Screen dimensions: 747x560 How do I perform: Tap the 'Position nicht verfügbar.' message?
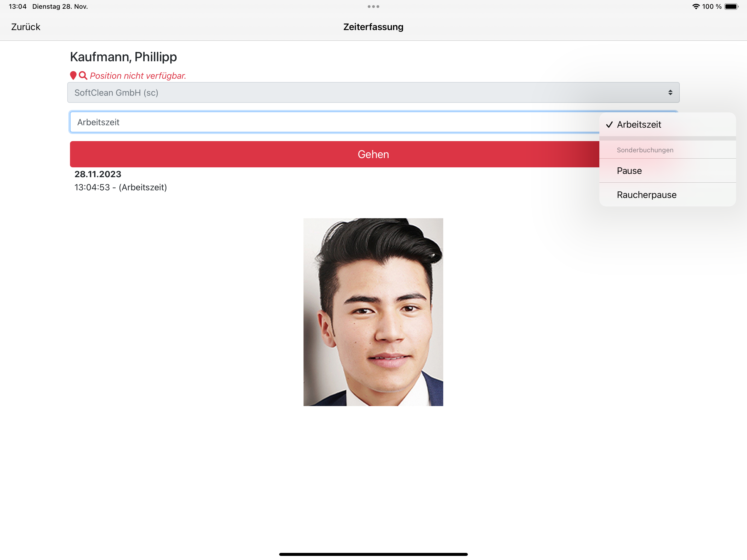[x=138, y=76]
